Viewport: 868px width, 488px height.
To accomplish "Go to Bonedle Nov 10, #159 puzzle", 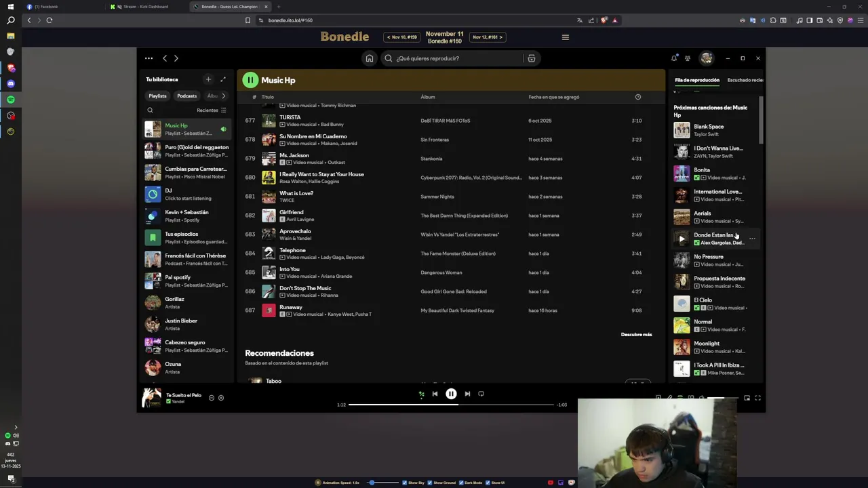I will coord(401,37).
